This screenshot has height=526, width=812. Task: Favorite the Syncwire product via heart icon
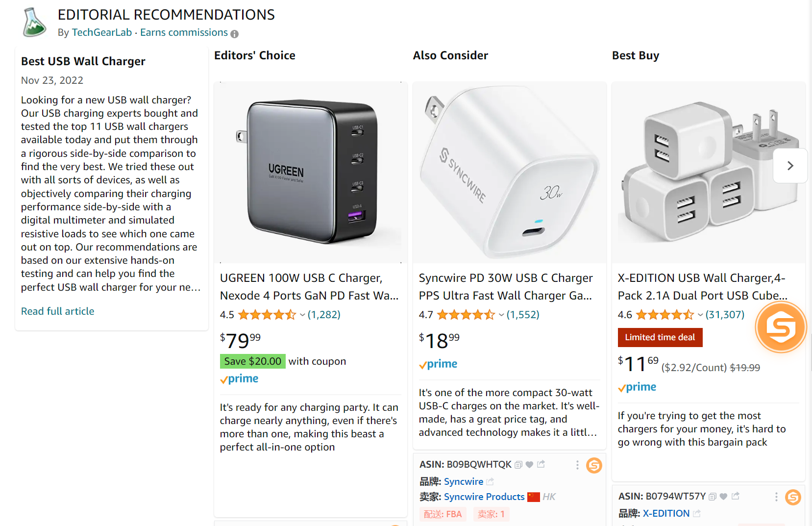click(529, 465)
